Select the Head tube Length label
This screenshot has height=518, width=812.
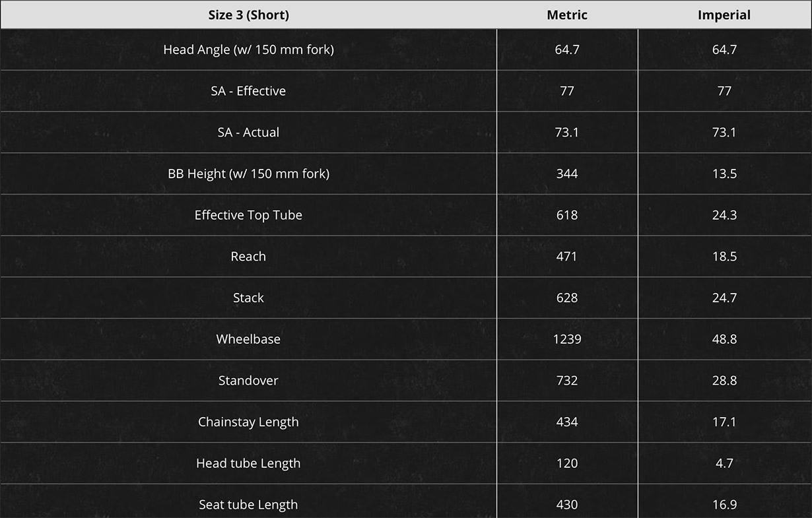(248, 463)
